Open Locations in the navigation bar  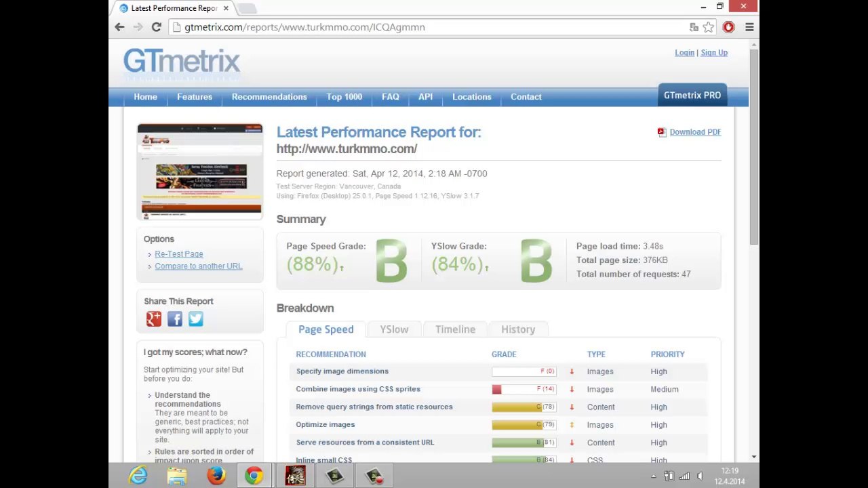[x=472, y=97]
